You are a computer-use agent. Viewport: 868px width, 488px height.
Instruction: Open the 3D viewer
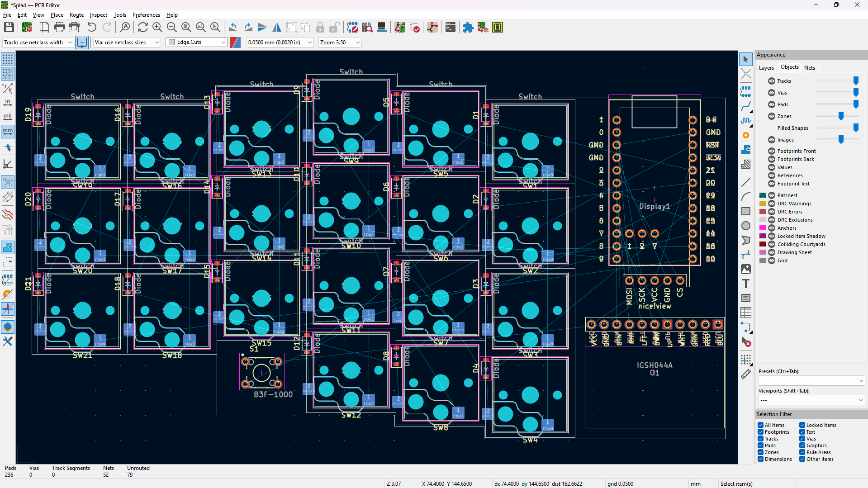381,27
